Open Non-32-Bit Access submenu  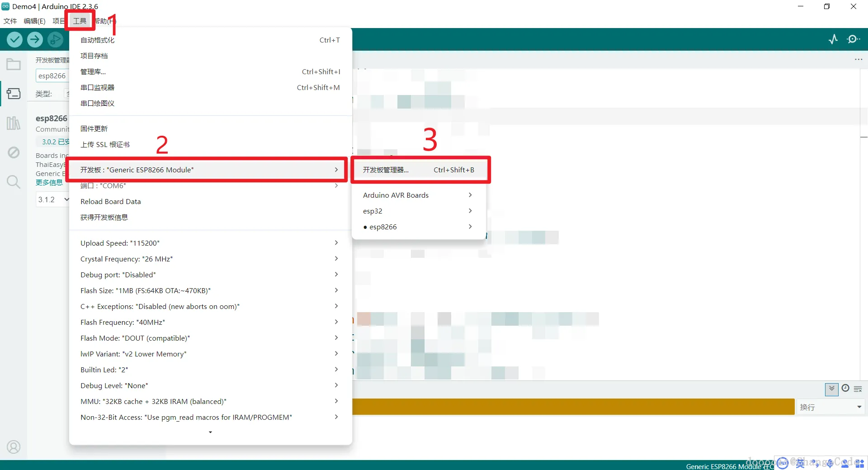tap(211, 418)
